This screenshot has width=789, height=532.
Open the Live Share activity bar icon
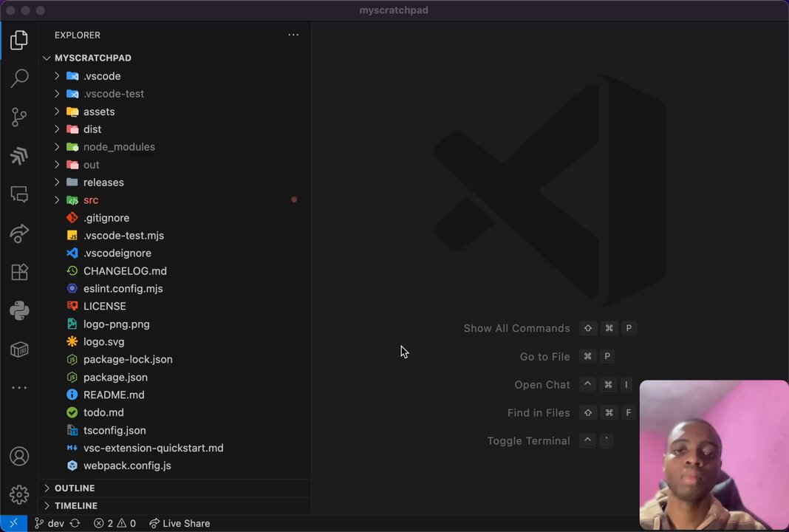coord(19,233)
